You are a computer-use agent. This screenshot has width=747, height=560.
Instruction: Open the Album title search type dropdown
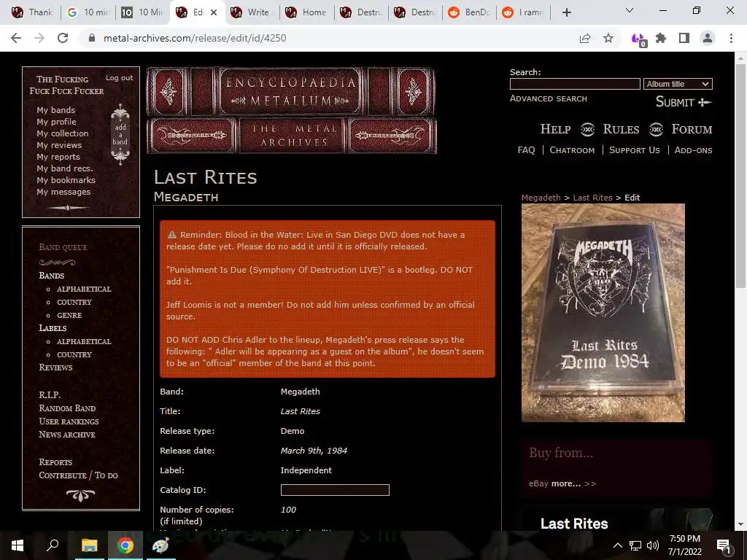[x=678, y=84]
